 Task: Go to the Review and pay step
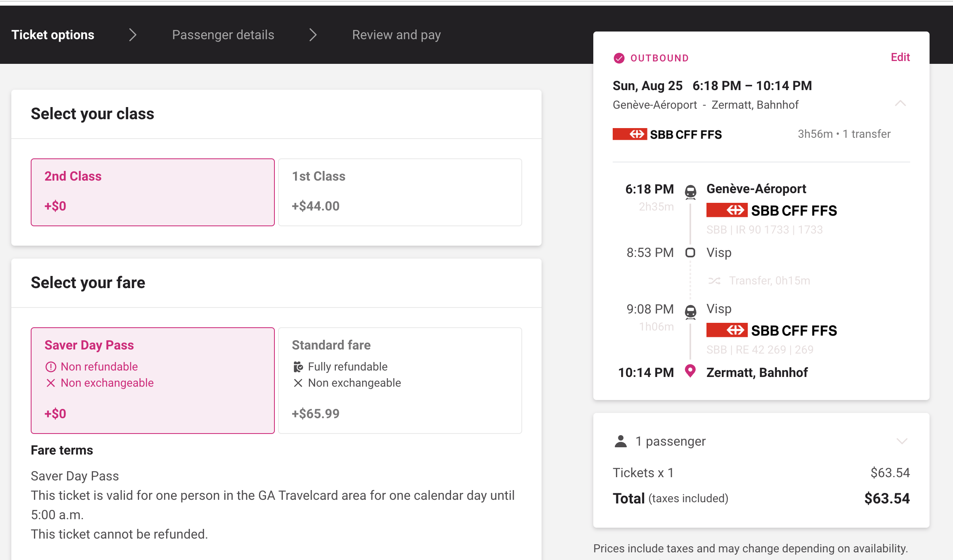point(396,35)
